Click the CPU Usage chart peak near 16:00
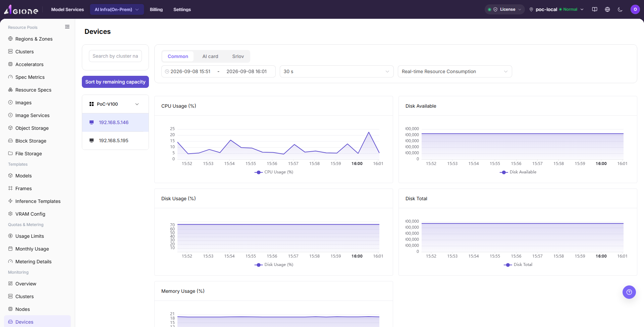The image size is (644, 327). point(369,132)
